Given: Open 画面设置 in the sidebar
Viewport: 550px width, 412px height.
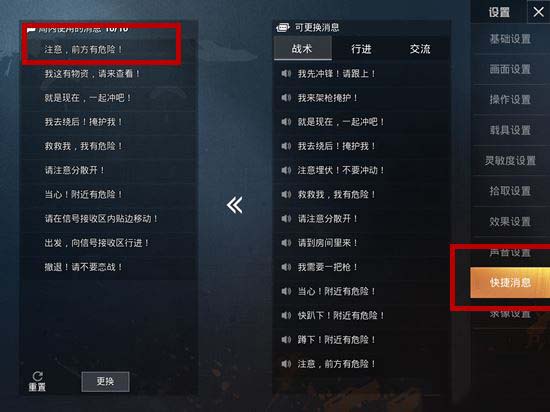Looking at the screenshot, I should 510,69.
